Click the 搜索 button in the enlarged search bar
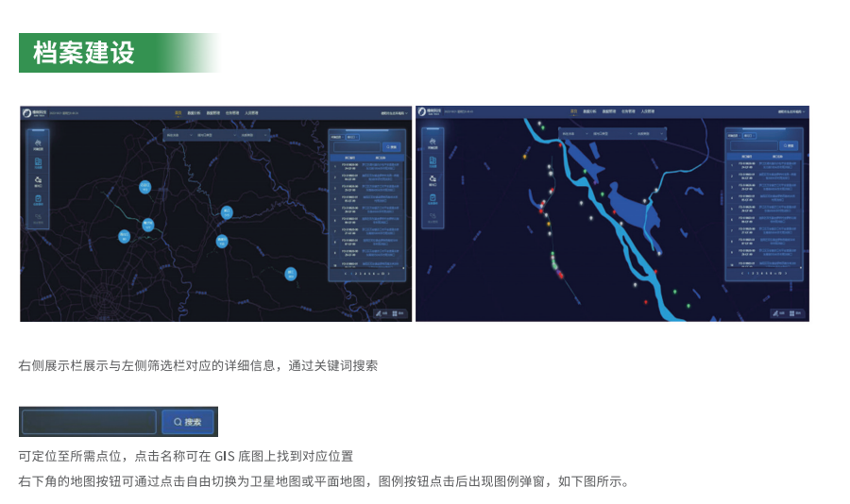This screenshot has height=504, width=850. click(x=188, y=422)
